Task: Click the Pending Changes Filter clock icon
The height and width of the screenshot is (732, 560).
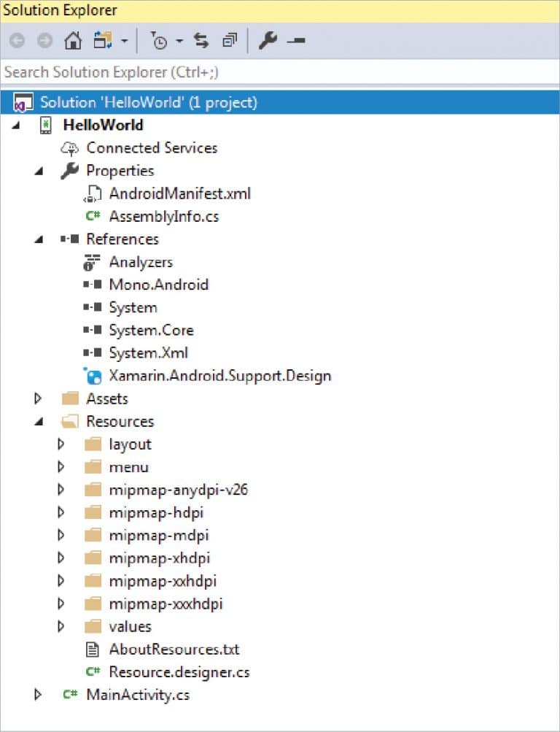Action: pyautogui.click(x=160, y=41)
